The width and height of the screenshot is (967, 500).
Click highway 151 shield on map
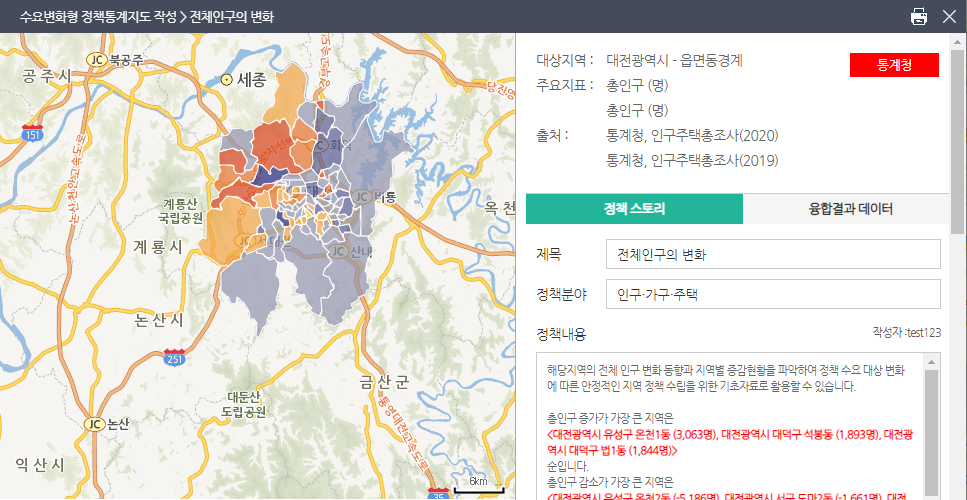point(31,133)
